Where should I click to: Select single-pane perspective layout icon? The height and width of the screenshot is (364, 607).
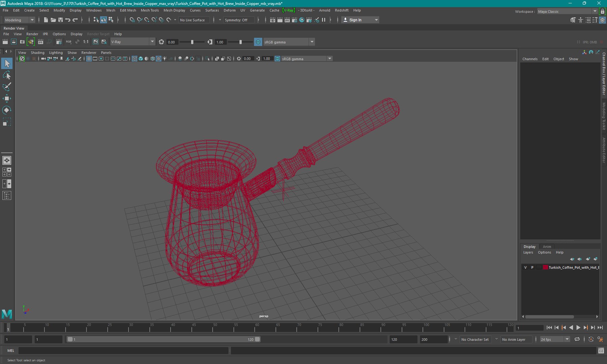point(7,160)
